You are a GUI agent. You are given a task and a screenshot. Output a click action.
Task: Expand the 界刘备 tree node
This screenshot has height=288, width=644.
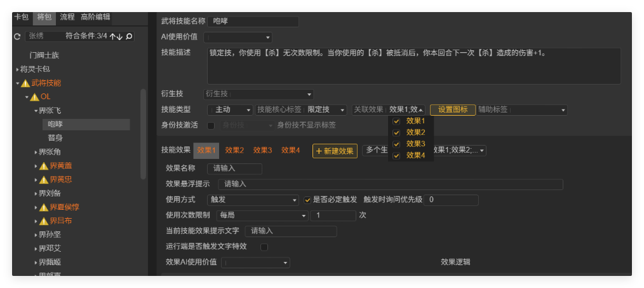click(36, 194)
